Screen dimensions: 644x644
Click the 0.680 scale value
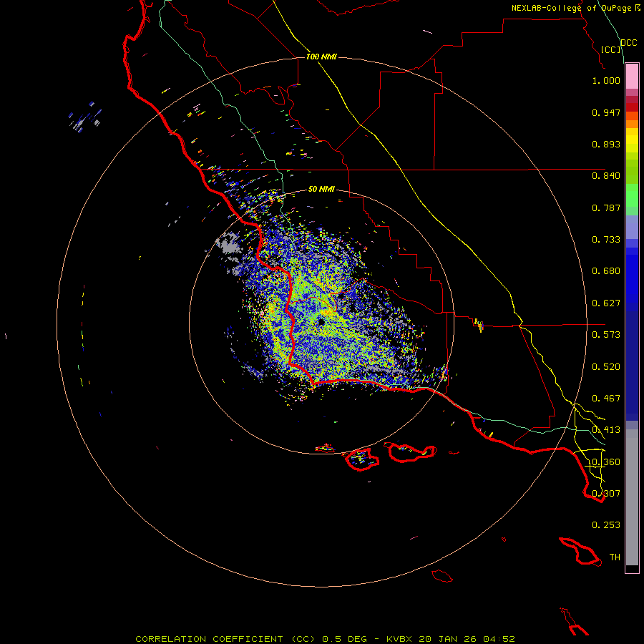click(606, 271)
